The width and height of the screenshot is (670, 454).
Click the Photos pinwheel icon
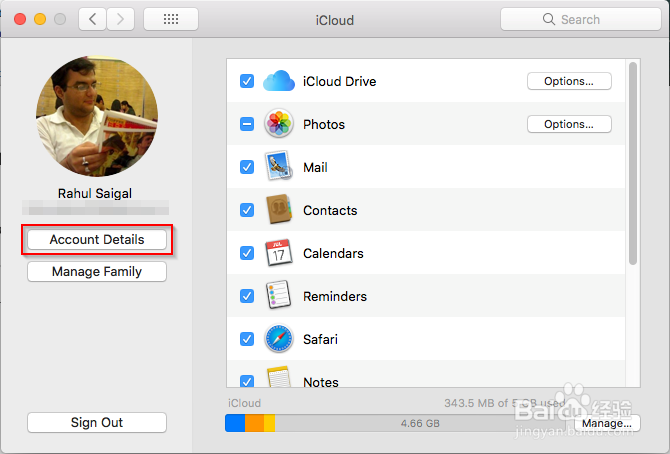coord(279,124)
